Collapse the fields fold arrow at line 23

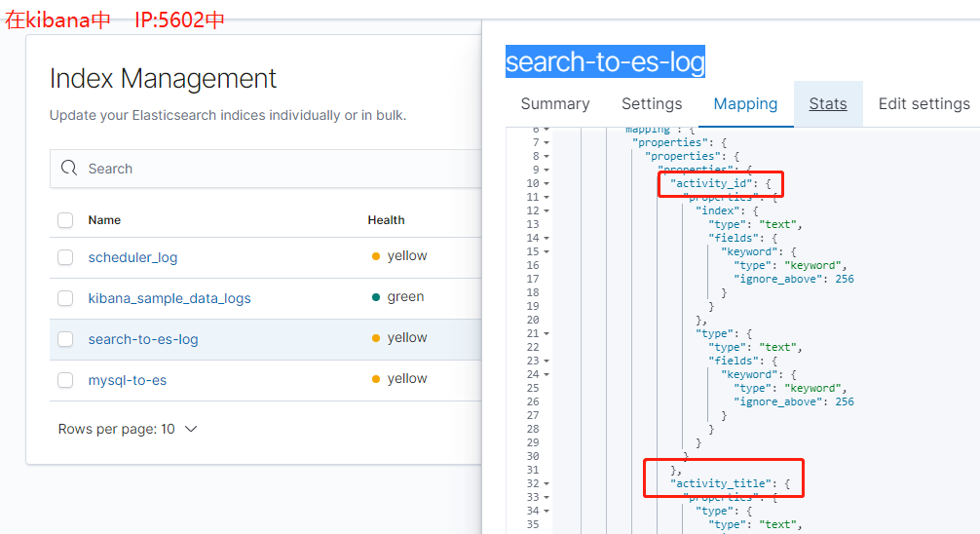(x=547, y=361)
